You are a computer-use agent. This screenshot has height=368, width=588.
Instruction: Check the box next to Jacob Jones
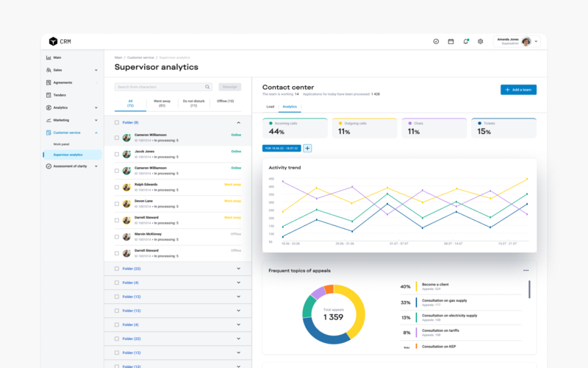[116, 153]
